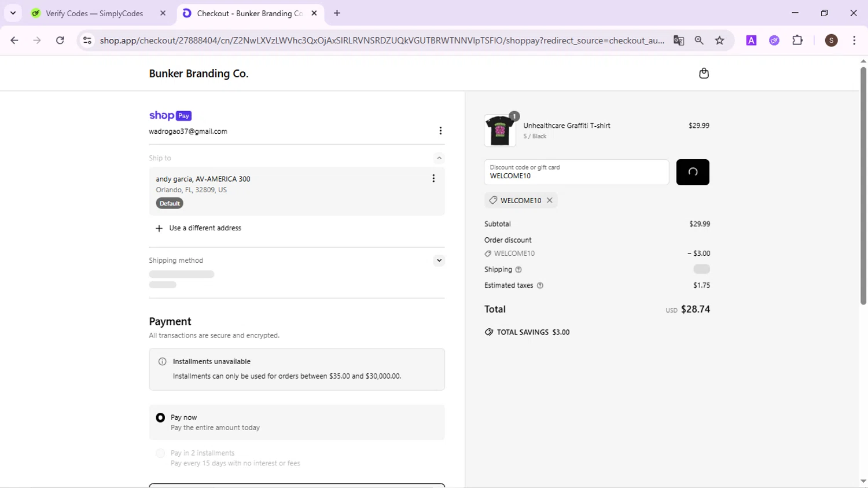Select Pay in 2 installments option

[160, 453]
